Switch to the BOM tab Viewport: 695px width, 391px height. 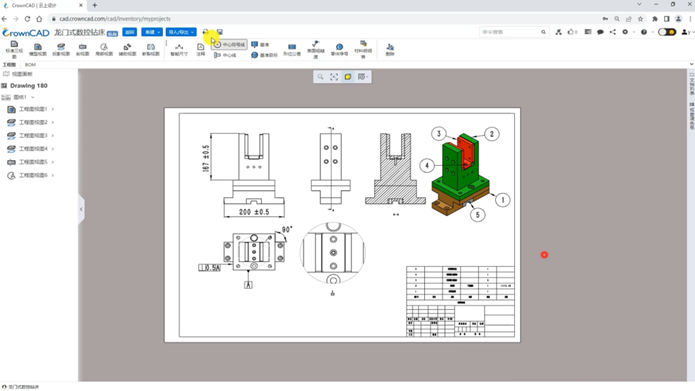click(x=30, y=65)
